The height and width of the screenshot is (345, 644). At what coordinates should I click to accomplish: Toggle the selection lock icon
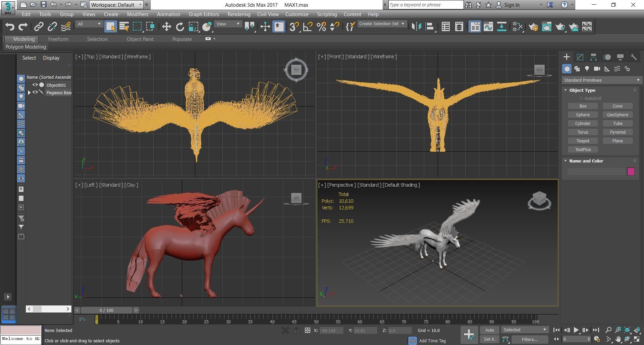point(297,331)
